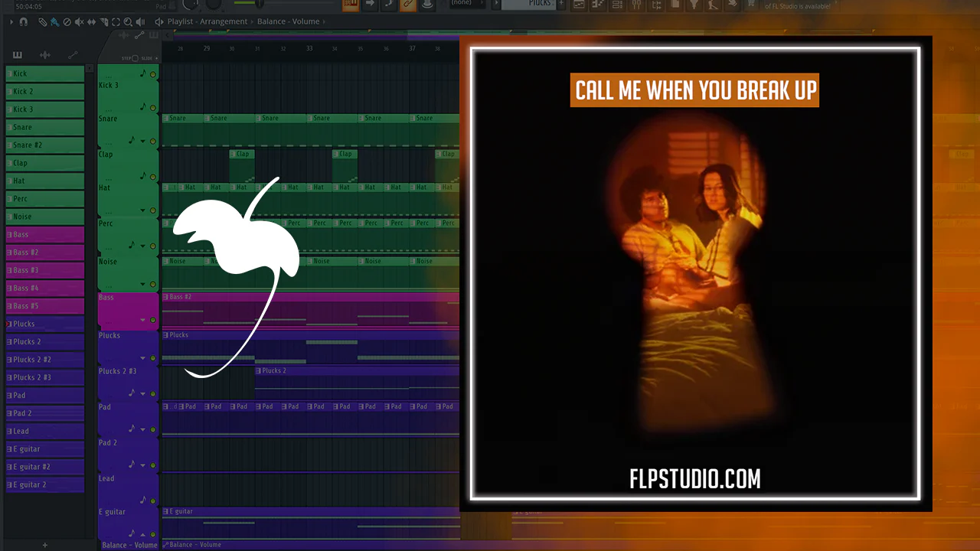Viewport: 980px width, 551px height.
Task: Mute the Plucks track
Action: tap(153, 358)
